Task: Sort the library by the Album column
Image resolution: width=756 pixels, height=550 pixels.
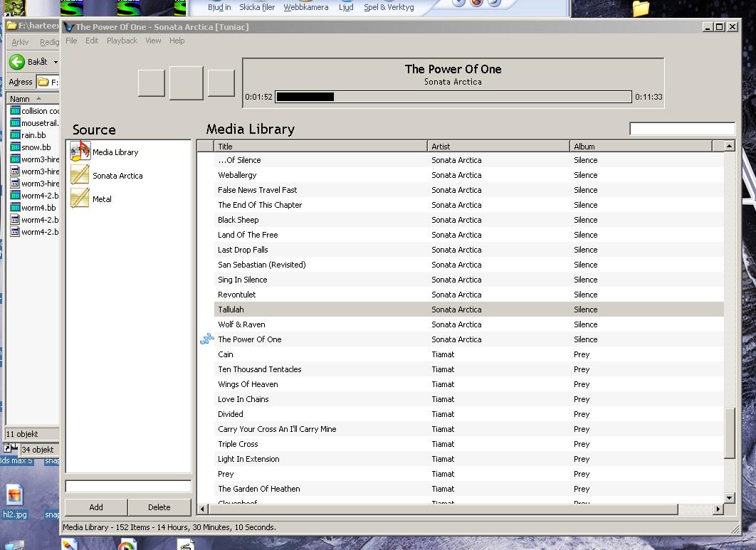Action: point(640,146)
